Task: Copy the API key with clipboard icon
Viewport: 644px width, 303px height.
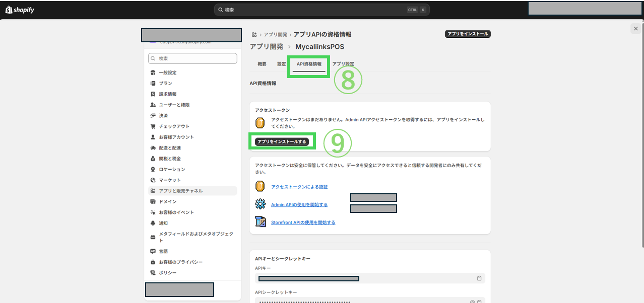Action: [479, 278]
